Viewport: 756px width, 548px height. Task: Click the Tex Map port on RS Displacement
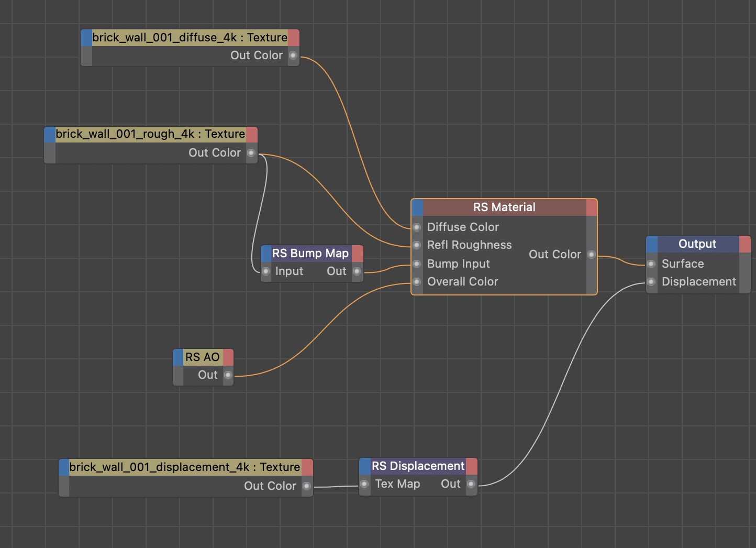[365, 484]
